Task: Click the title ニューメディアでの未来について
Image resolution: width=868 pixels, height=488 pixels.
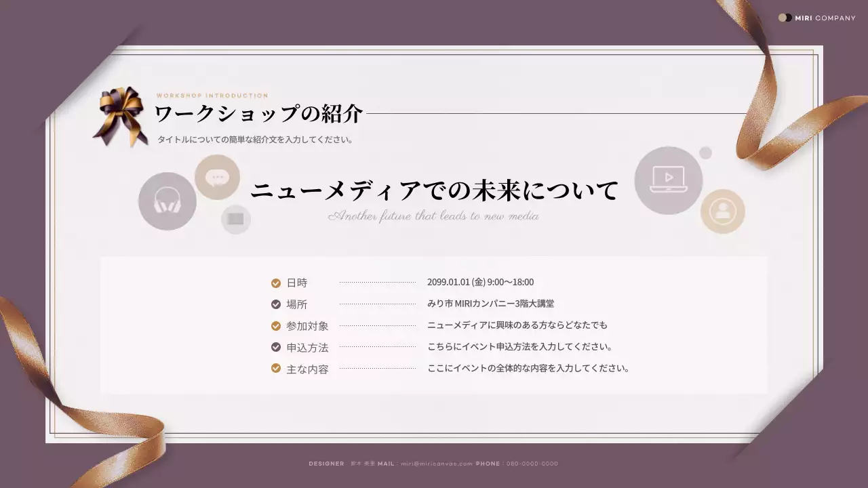Action: 435,190
